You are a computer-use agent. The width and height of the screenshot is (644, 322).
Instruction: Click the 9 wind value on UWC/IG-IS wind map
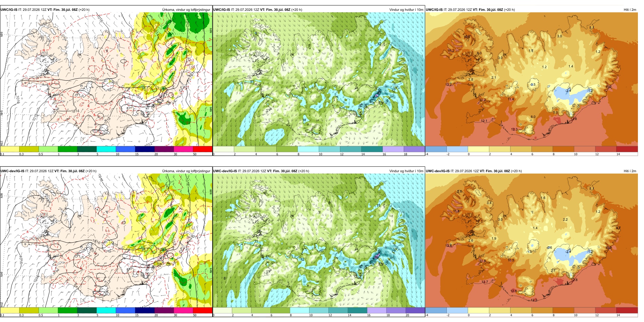click(x=256, y=34)
